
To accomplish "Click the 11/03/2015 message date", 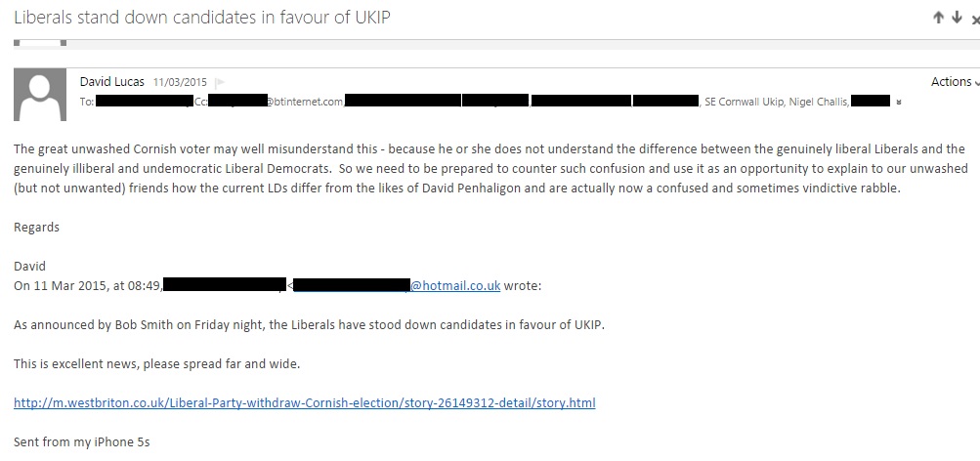I will [x=182, y=83].
